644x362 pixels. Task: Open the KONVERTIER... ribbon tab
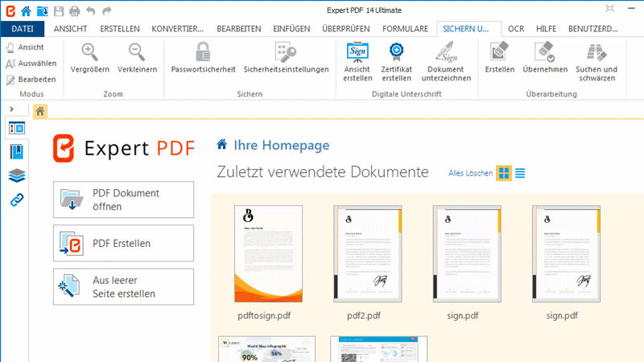pyautogui.click(x=177, y=29)
